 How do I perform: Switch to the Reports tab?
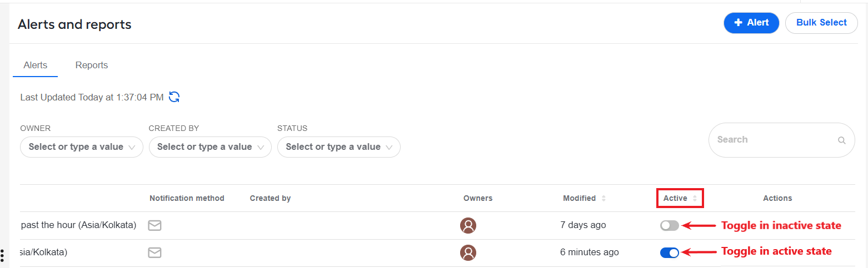point(92,65)
